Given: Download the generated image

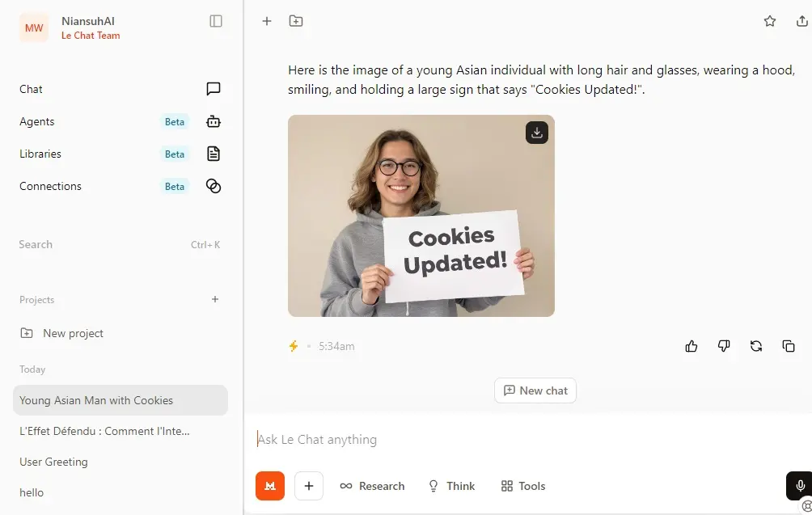Looking at the screenshot, I should coord(537,133).
